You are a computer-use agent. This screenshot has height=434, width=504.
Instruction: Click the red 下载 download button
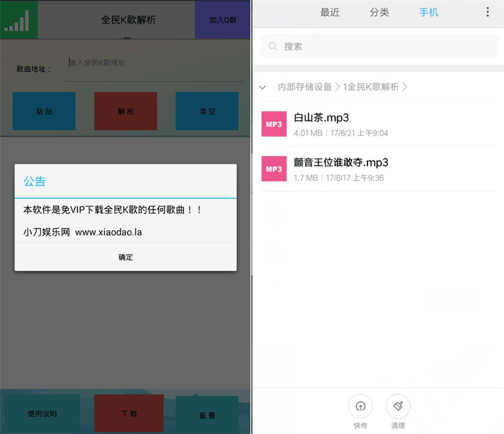[129, 413]
